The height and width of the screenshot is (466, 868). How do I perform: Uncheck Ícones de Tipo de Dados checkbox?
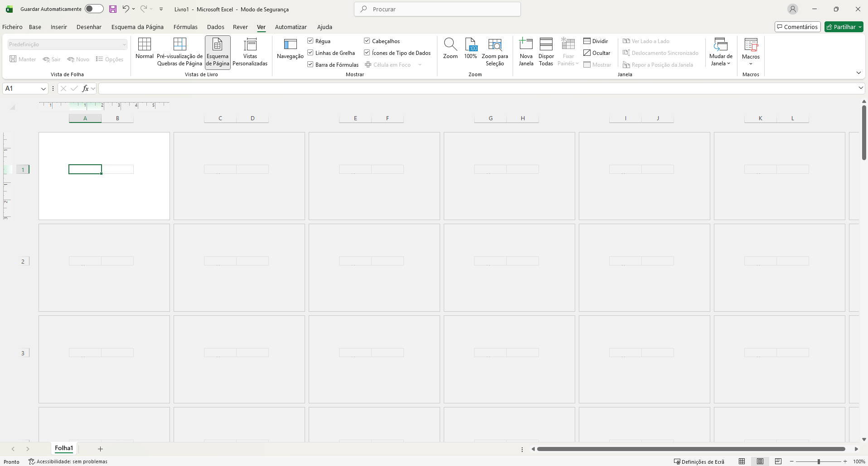click(367, 53)
